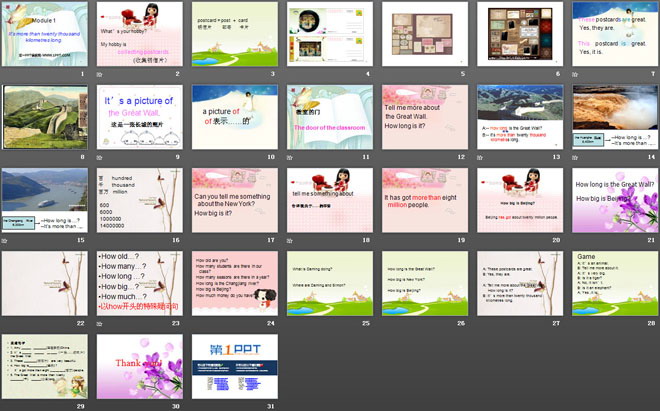Viewport: 660px width, 411px height.
Task: Open 'What is Daming doing?' slide 25
Action: click(x=328, y=284)
